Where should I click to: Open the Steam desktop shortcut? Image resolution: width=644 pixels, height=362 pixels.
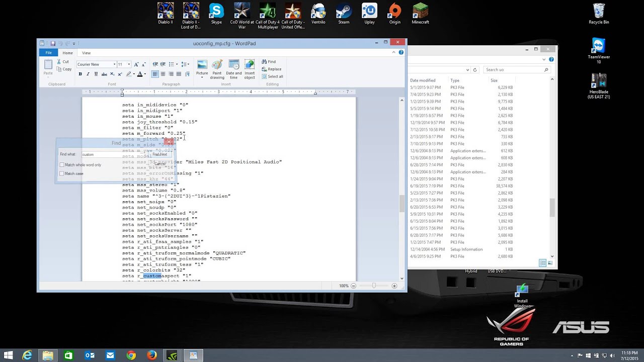pyautogui.click(x=344, y=14)
